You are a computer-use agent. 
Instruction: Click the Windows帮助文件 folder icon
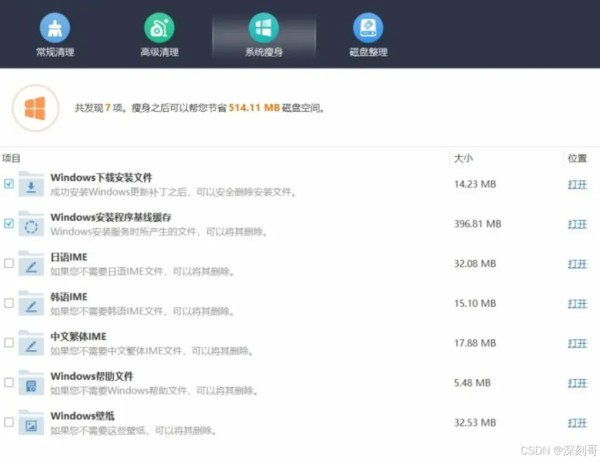click(31, 383)
